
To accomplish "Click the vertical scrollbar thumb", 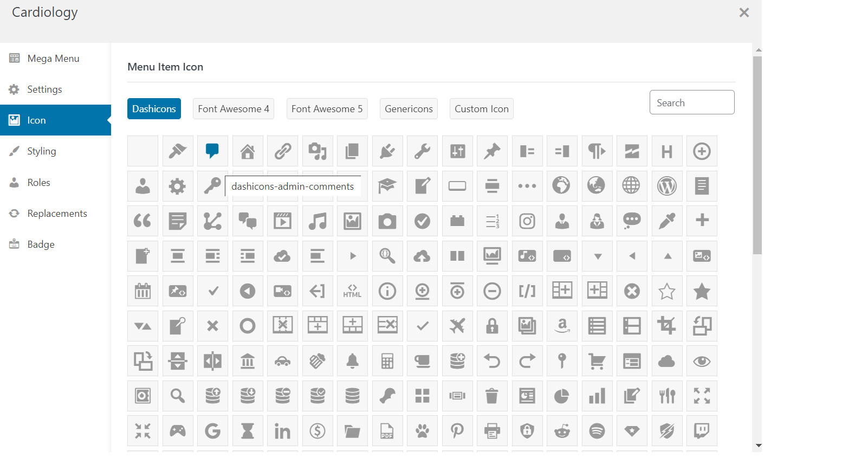I will coord(757,155).
